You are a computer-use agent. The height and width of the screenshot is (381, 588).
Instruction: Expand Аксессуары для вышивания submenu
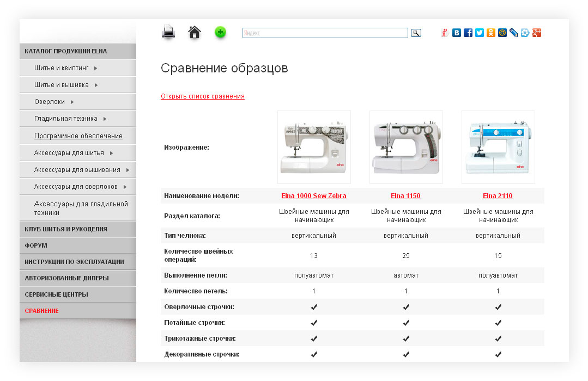[128, 170]
